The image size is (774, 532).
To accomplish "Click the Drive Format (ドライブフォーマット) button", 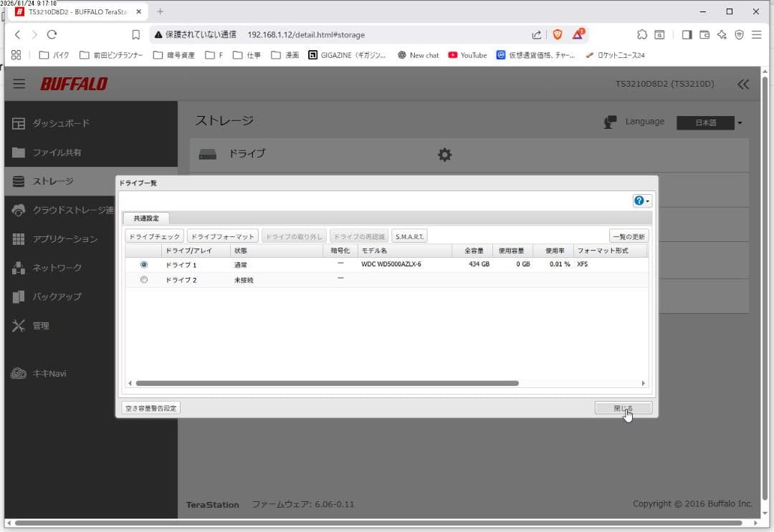I will [x=223, y=237].
